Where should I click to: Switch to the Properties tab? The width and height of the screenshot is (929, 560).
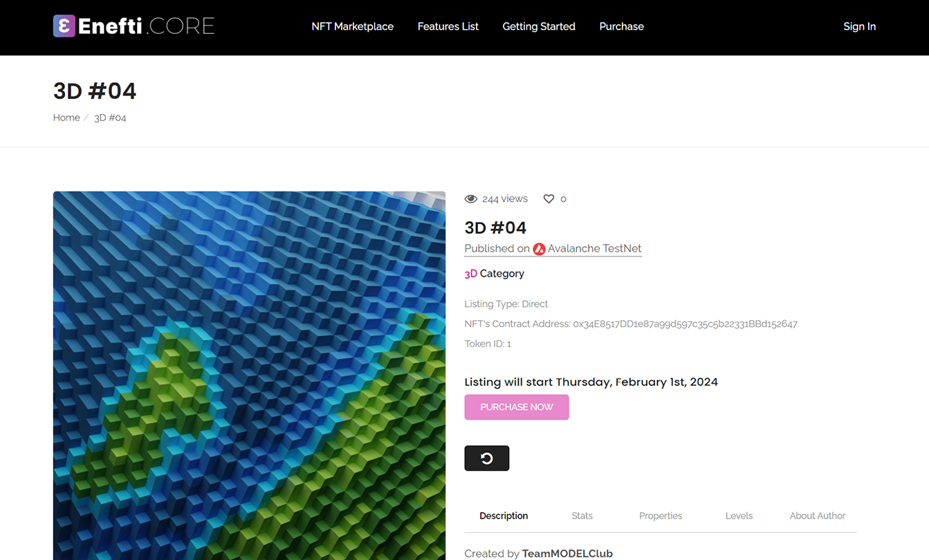661,516
